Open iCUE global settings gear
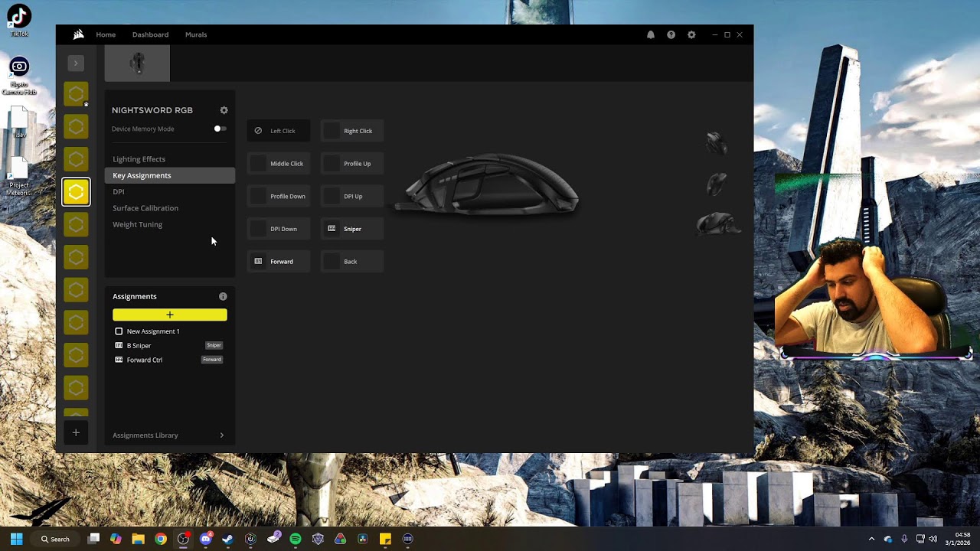Viewport: 980px width, 551px height. [691, 34]
